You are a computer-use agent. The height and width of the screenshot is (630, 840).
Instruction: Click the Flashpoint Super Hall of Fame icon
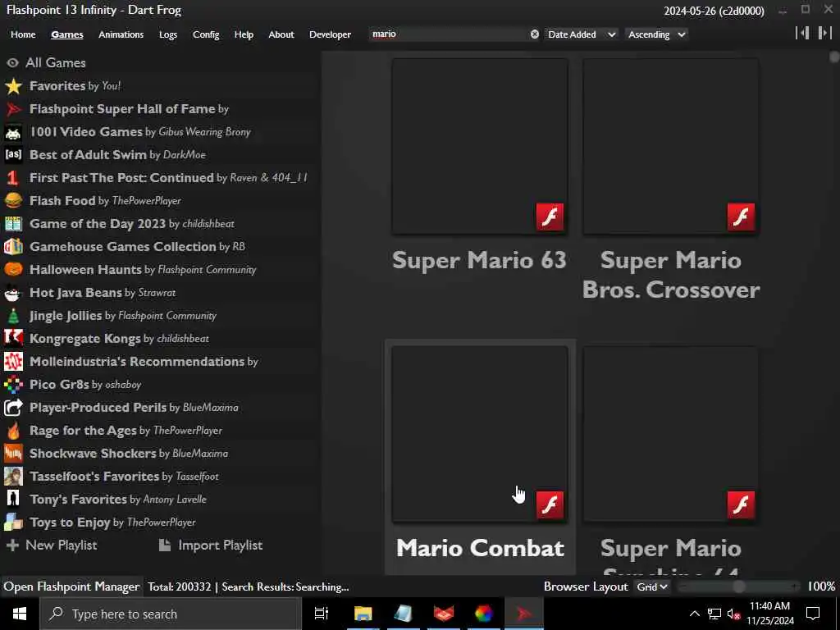(x=13, y=109)
